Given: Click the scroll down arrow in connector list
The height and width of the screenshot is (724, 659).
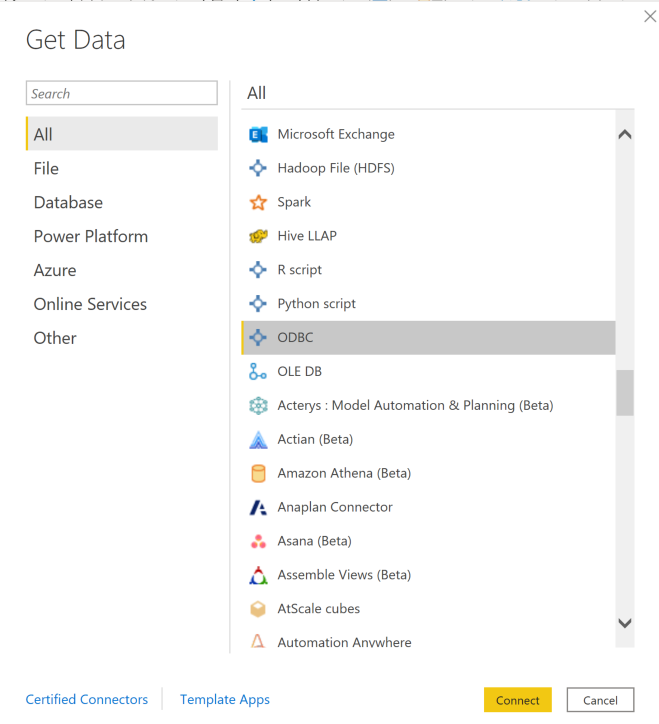Looking at the screenshot, I should [625, 623].
